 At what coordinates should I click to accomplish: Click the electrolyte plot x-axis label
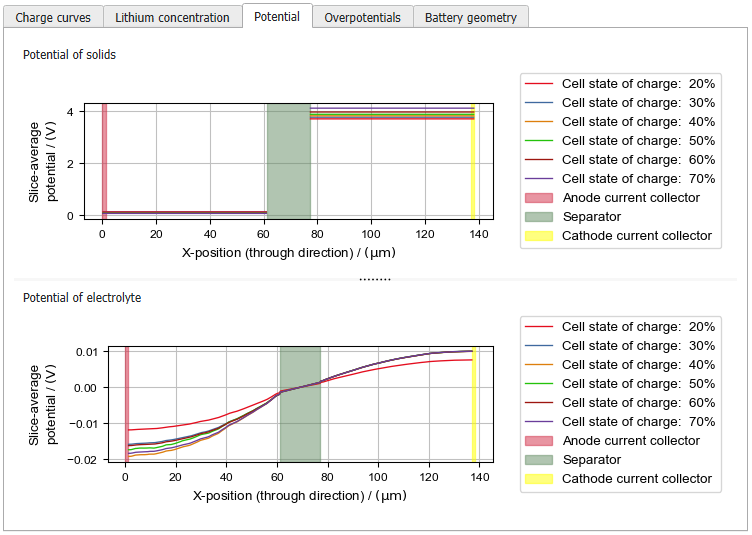tap(300, 496)
